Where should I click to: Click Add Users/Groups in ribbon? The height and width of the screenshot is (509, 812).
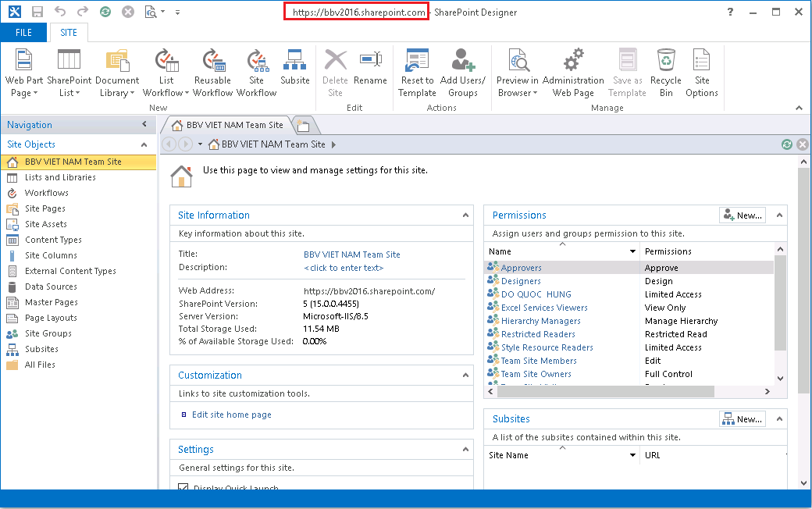pyautogui.click(x=462, y=73)
